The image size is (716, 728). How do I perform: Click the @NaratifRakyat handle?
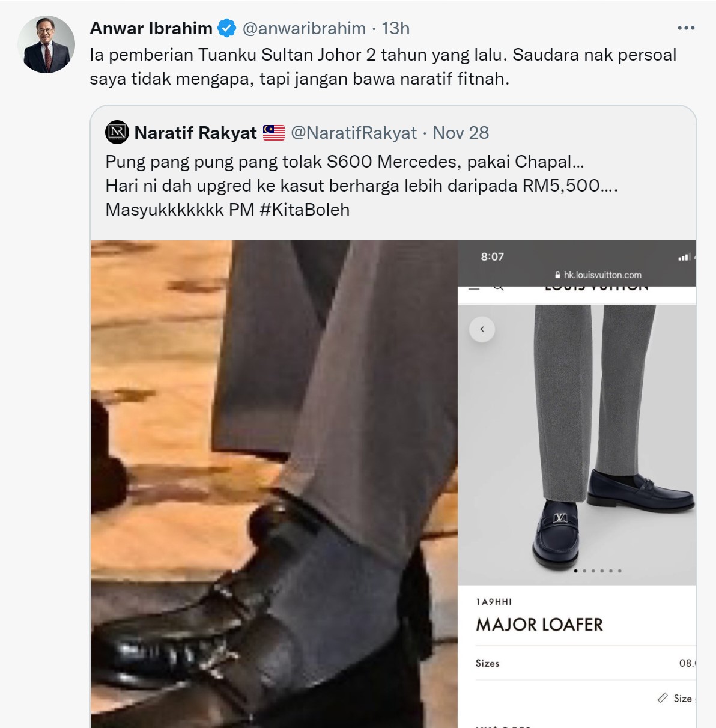pyautogui.click(x=354, y=133)
